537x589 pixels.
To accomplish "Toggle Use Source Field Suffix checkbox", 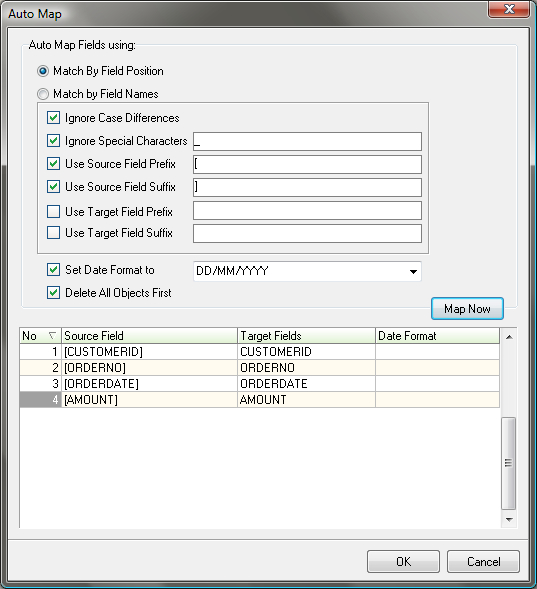I will coord(53,187).
